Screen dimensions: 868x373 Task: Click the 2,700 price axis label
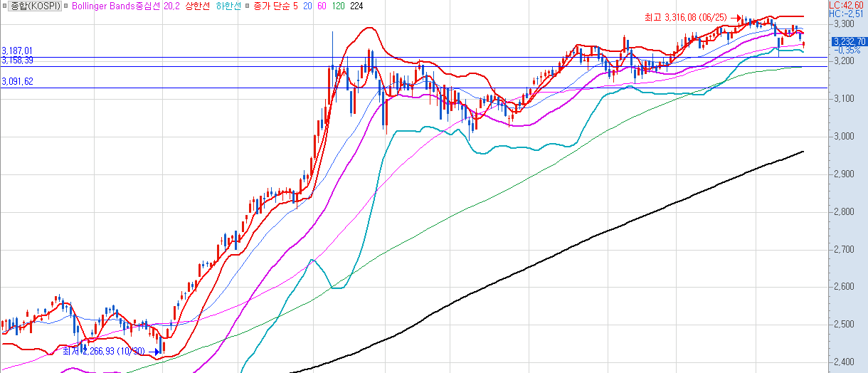click(845, 249)
